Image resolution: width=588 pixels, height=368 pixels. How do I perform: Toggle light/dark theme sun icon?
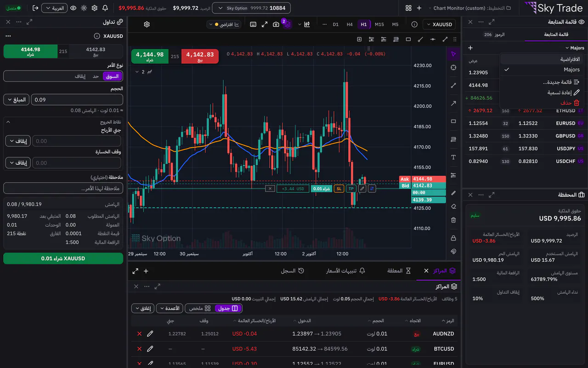pyautogui.click(x=84, y=8)
